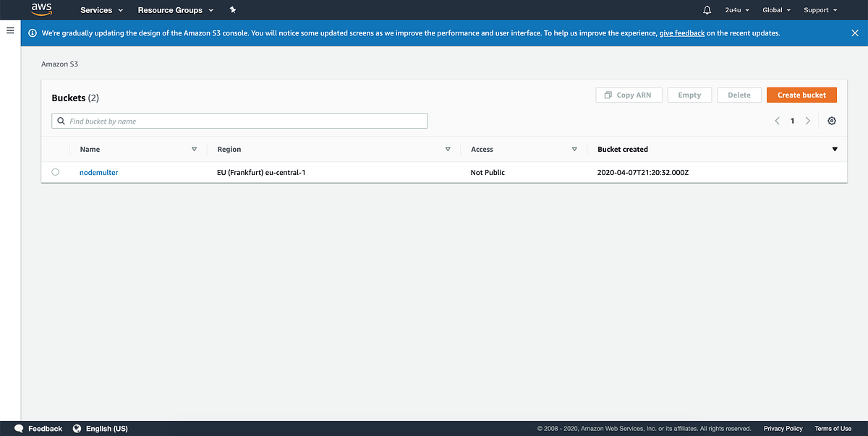Click the globe icon next to English (US)
The image size is (868, 436).
coord(78,428)
